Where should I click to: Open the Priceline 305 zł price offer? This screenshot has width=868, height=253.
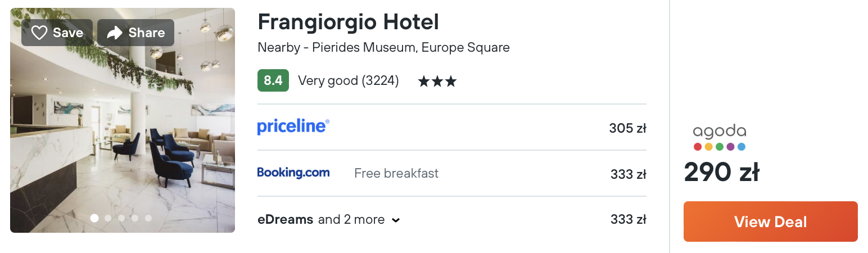coord(627,129)
